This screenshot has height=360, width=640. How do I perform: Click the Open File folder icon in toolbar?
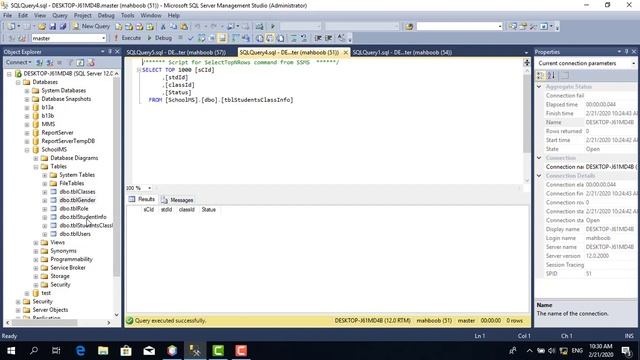point(42,27)
